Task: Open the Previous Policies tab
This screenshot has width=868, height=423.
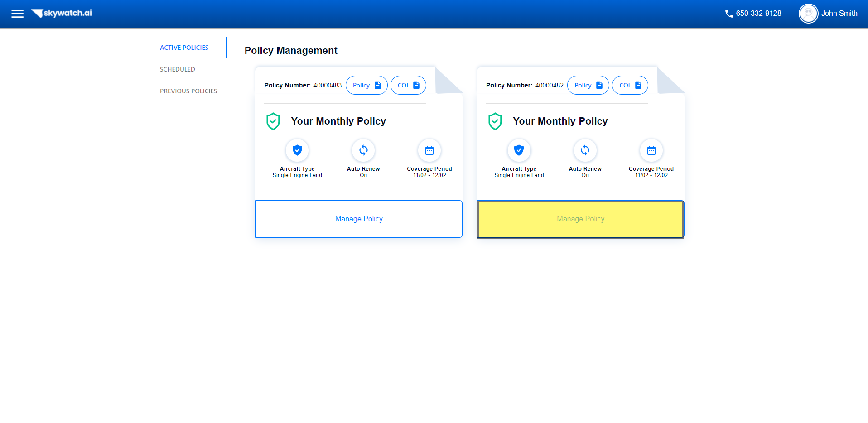Action: pos(188,91)
